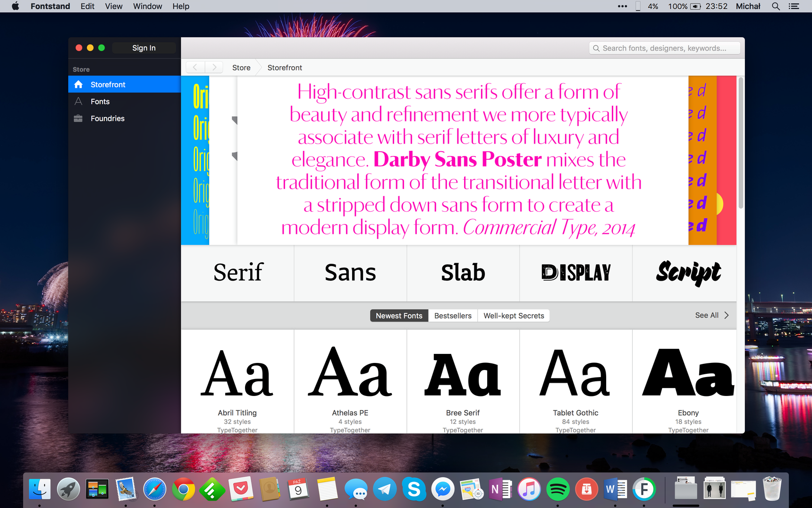Switch to the Bestsellers segment

point(453,316)
